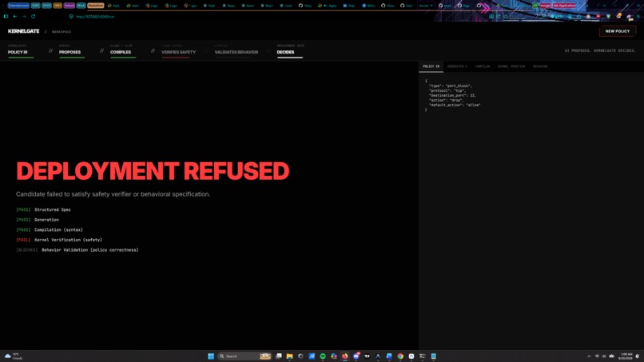Switch to COMPILER tab in right panel
The image size is (644, 362).
click(x=483, y=66)
